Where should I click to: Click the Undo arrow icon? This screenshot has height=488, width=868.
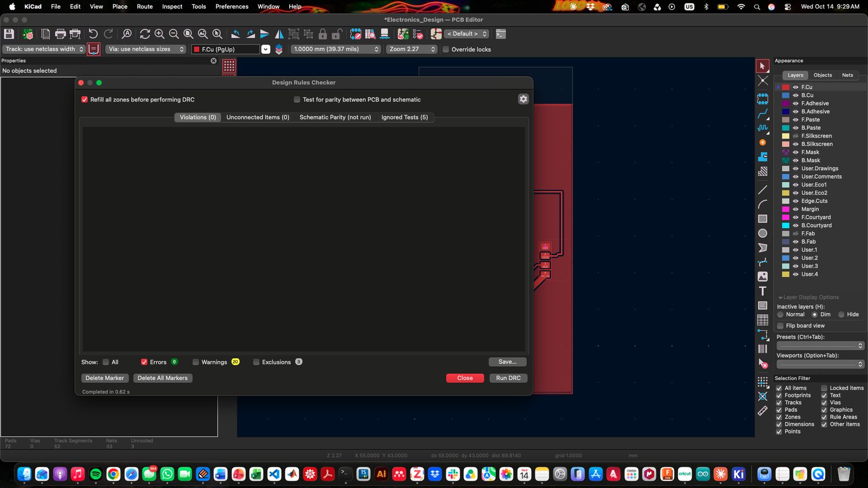point(93,34)
